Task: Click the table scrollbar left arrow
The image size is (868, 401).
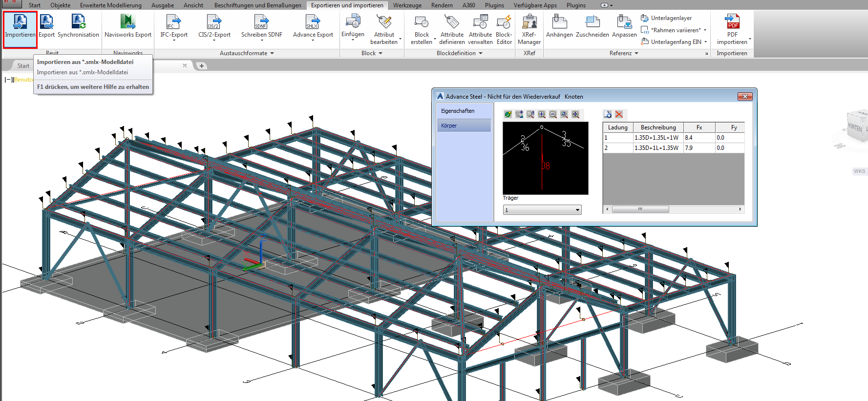Action: point(607,209)
